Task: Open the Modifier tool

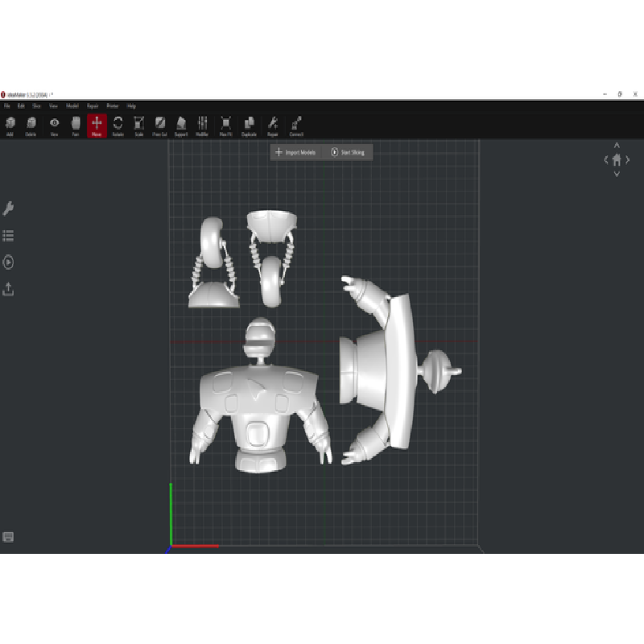Action: pos(202,125)
